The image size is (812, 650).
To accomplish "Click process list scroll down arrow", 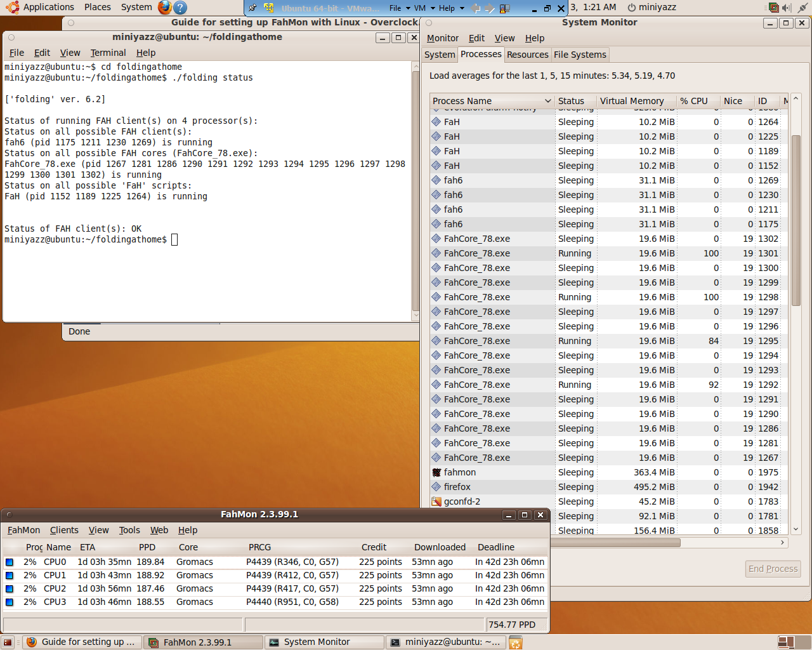I will 796,529.
